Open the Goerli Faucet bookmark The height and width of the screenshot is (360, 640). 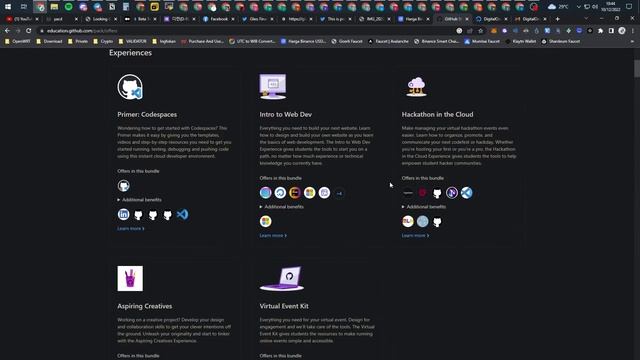tap(347, 41)
